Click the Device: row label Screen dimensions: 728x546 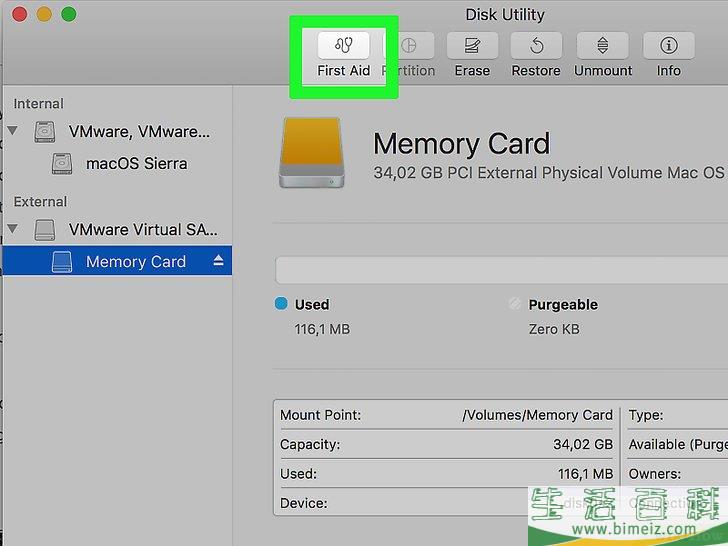pos(304,503)
